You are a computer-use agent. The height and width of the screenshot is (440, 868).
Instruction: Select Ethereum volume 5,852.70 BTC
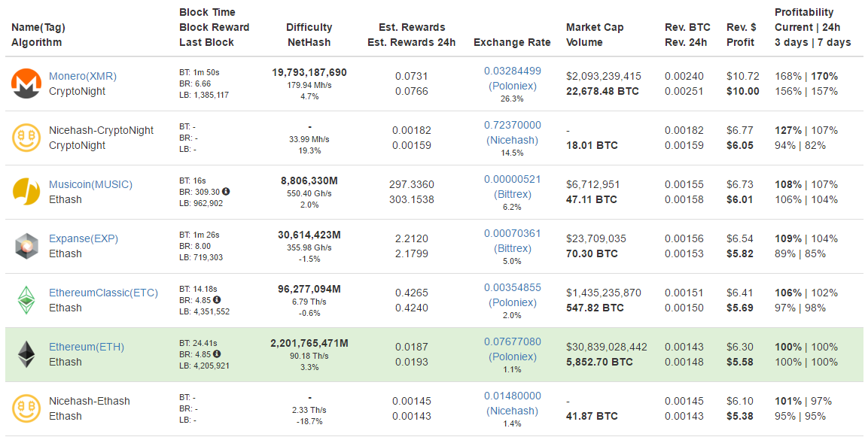[599, 362]
